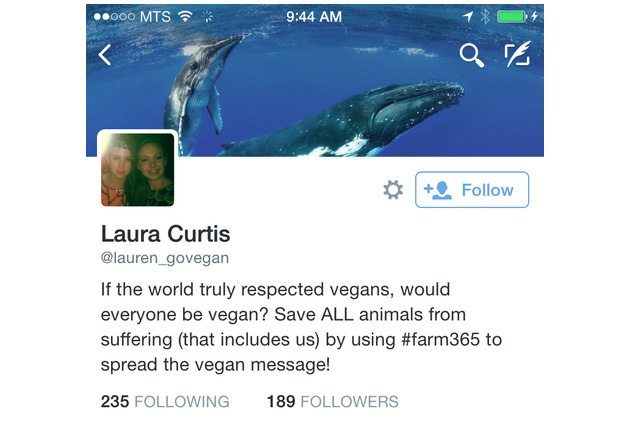Image resolution: width=630 pixels, height=429 pixels.
Task: Tap the network activity spinner icon
Action: (207, 16)
